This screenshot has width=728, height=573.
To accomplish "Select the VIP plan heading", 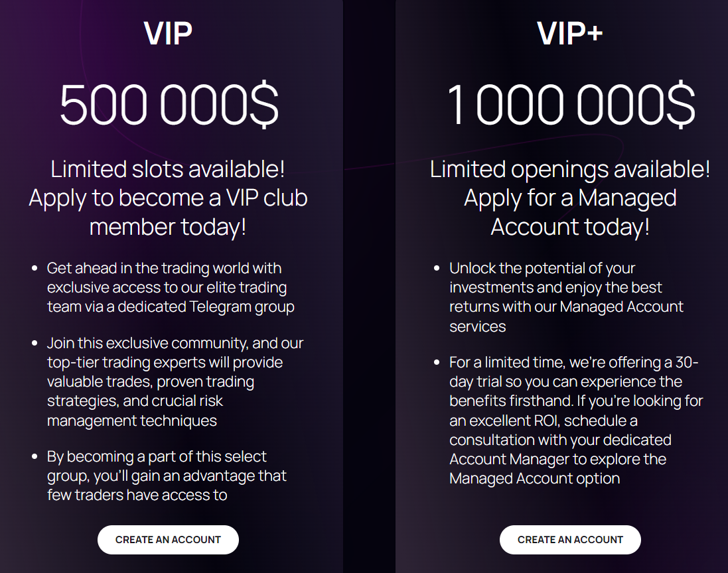I will tap(168, 33).
